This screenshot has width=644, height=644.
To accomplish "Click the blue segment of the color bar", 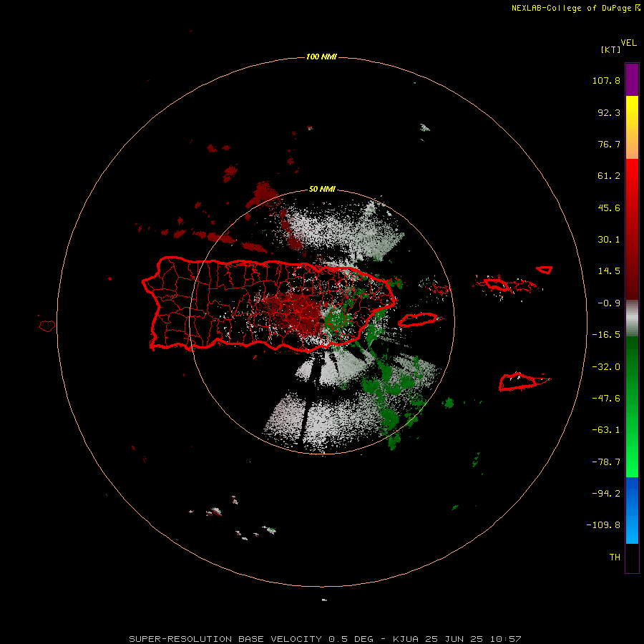I will 632,510.
